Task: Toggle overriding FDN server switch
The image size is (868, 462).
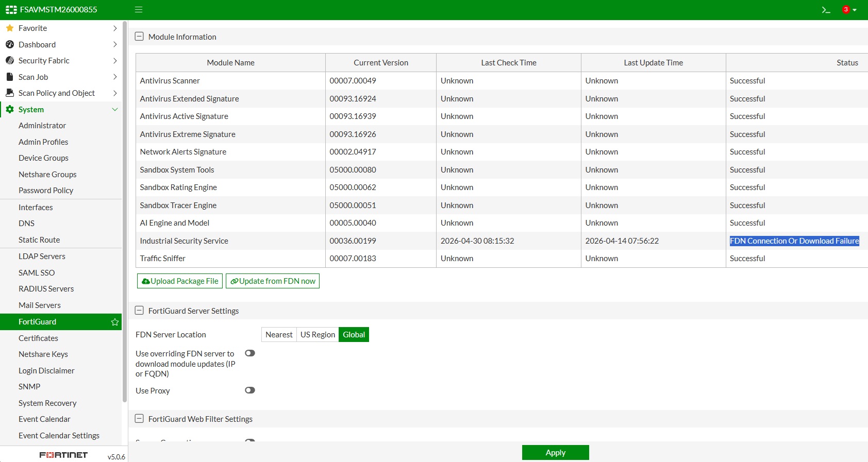Action: 250,353
